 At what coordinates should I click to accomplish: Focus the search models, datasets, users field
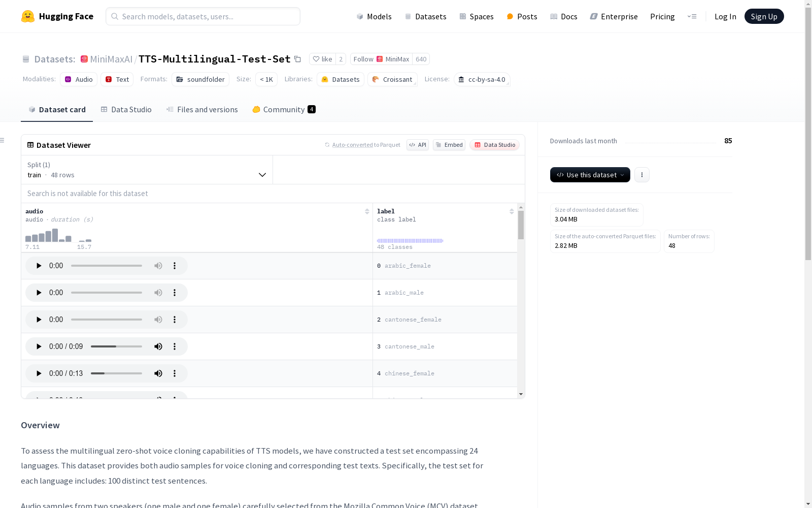coord(203,16)
